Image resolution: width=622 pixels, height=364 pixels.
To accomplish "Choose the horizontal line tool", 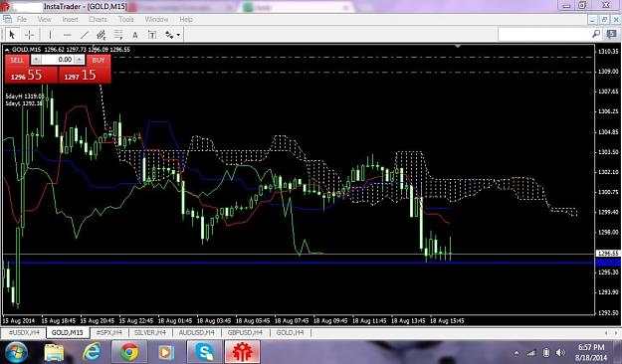I will [67, 35].
